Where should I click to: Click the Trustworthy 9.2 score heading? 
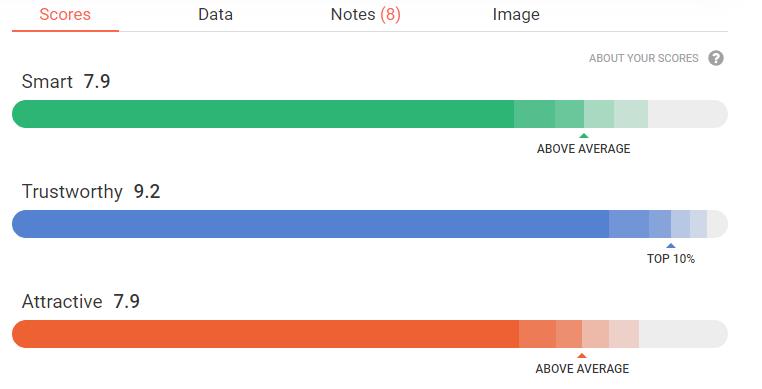click(x=91, y=191)
